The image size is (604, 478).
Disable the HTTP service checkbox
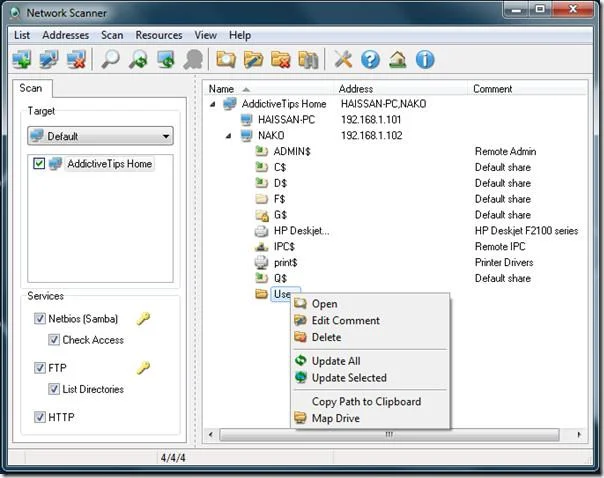40,417
